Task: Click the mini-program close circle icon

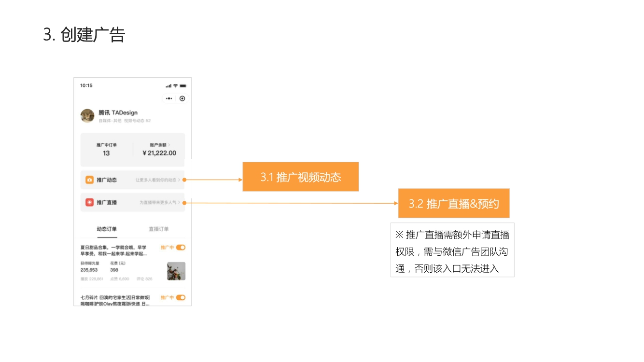Action: click(182, 98)
